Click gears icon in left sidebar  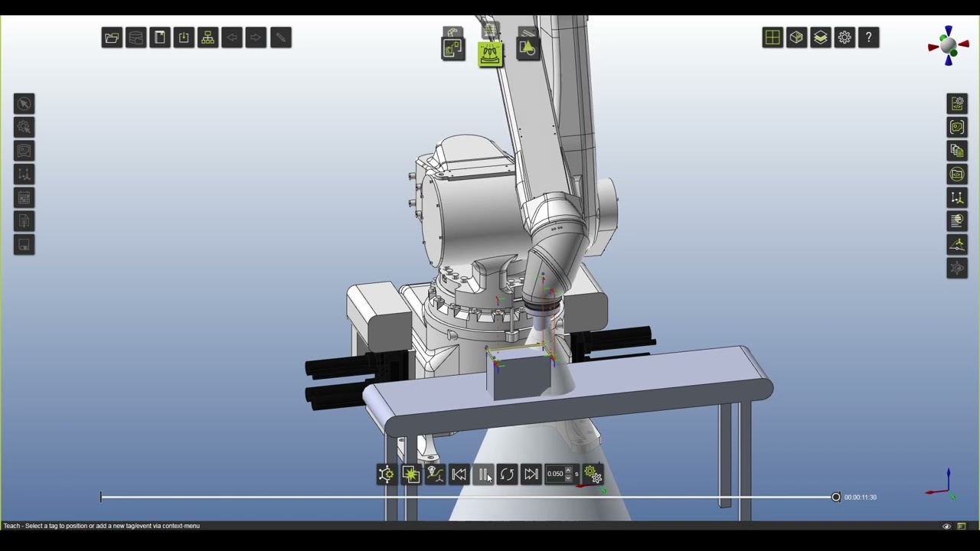pos(24,127)
